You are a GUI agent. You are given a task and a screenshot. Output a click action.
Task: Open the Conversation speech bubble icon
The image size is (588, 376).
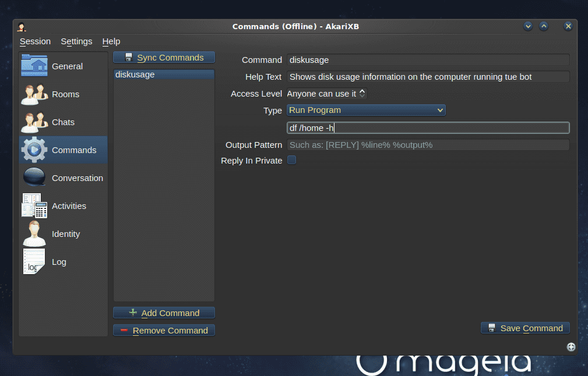[x=34, y=178]
